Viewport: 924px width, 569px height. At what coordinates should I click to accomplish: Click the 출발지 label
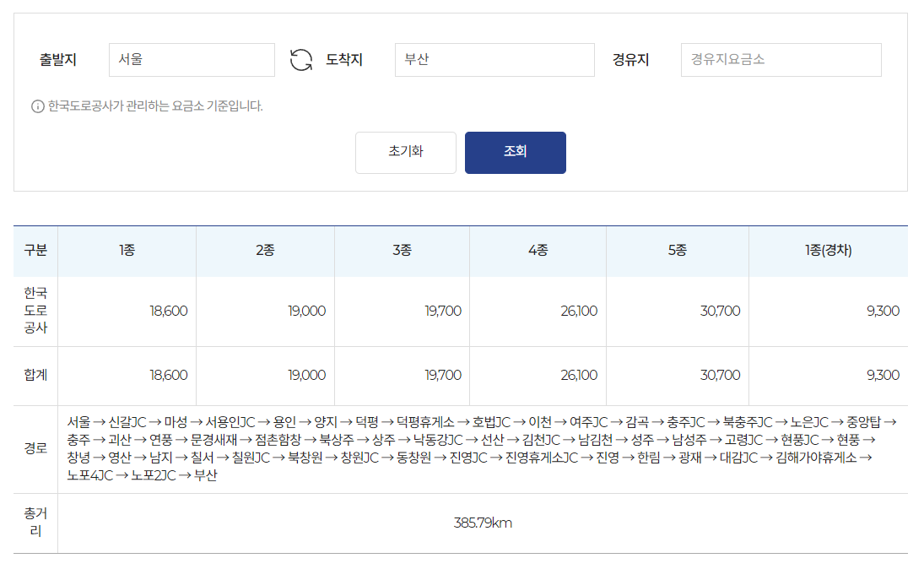click(x=57, y=60)
